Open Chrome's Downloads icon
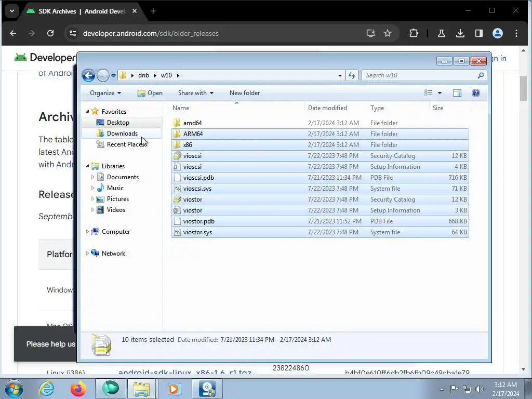The image size is (532, 399). pos(460,33)
